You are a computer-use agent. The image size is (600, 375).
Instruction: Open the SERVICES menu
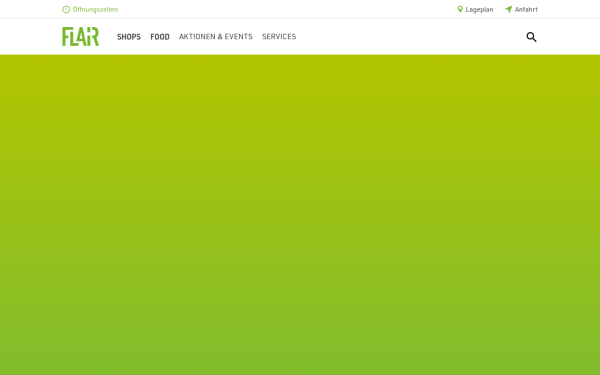point(279,37)
